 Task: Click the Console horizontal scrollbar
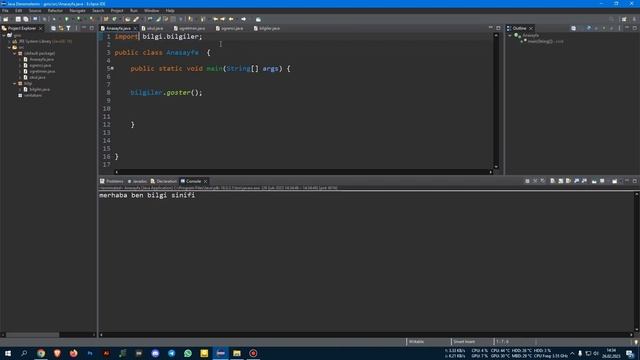pyautogui.click(x=367, y=335)
